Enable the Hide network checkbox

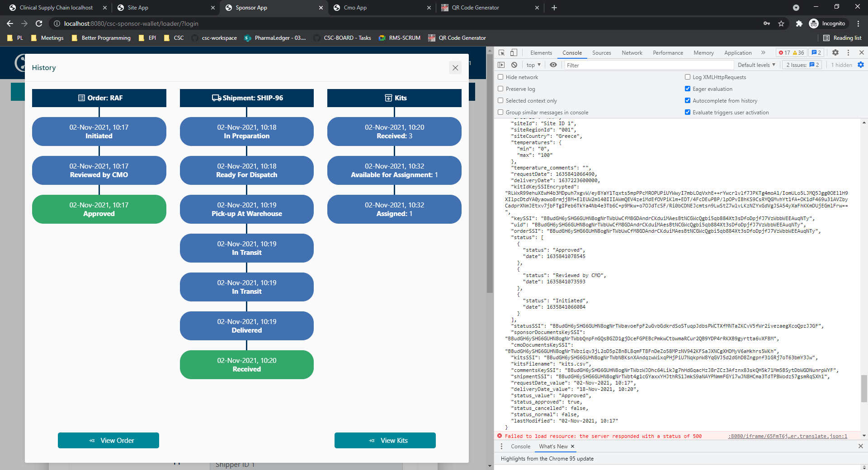tap(500, 77)
